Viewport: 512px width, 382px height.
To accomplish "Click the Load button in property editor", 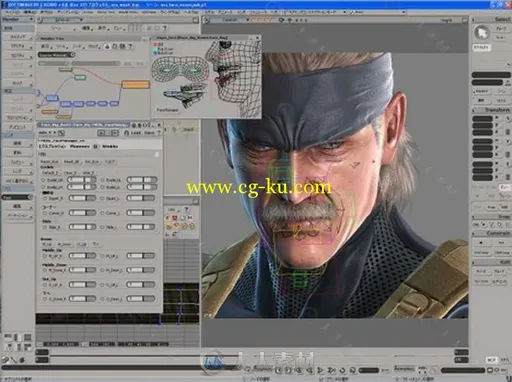I will [136, 133].
